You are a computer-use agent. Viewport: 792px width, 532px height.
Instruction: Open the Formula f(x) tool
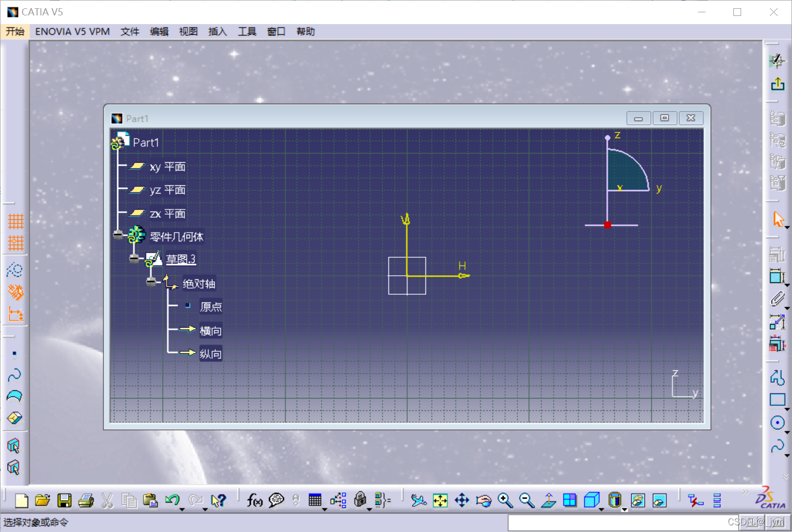click(x=254, y=500)
